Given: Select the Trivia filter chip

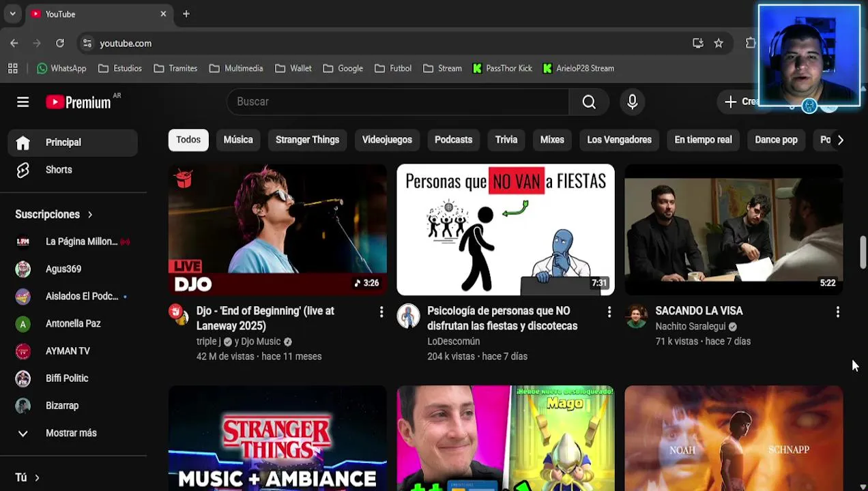Looking at the screenshot, I should coord(506,140).
